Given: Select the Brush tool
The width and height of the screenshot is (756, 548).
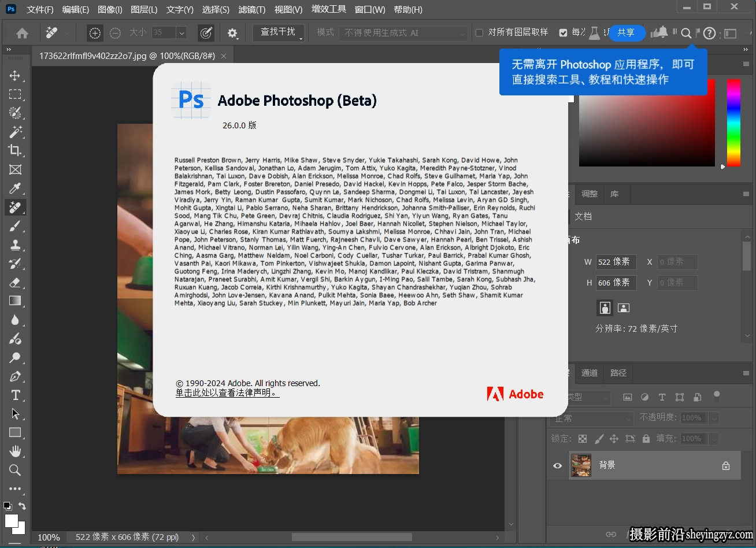Looking at the screenshot, I should point(15,226).
